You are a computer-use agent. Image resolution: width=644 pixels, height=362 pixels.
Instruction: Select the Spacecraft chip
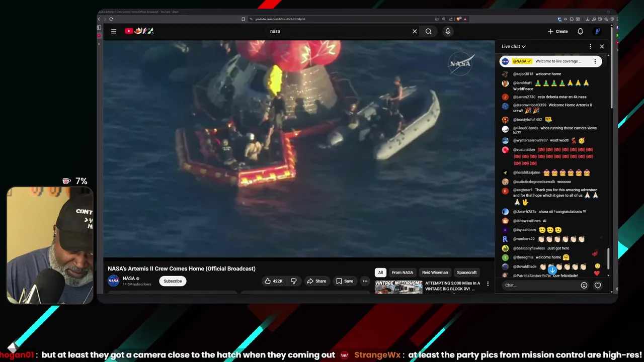(466, 273)
